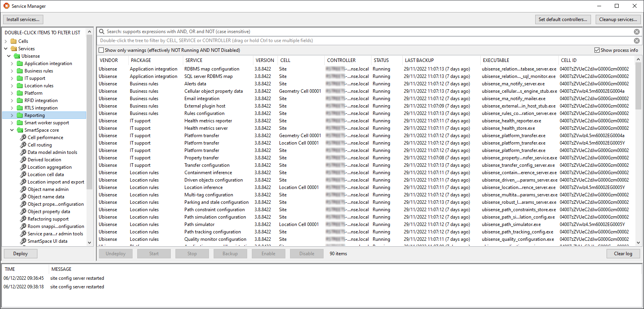Select SmartSpace UI data in tree
The image size is (644, 309).
[x=47, y=241]
